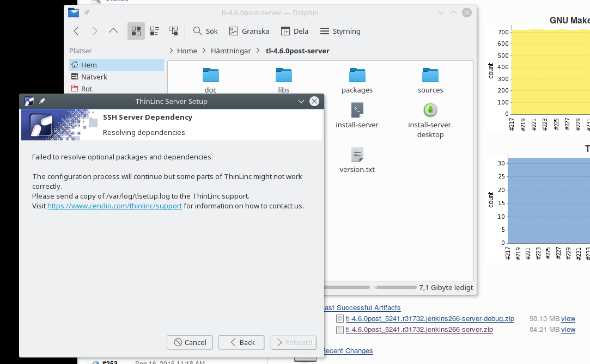This screenshot has height=364, width=590.
Task: Click the document icon beside server-debug.zip
Action: pyautogui.click(x=340, y=319)
